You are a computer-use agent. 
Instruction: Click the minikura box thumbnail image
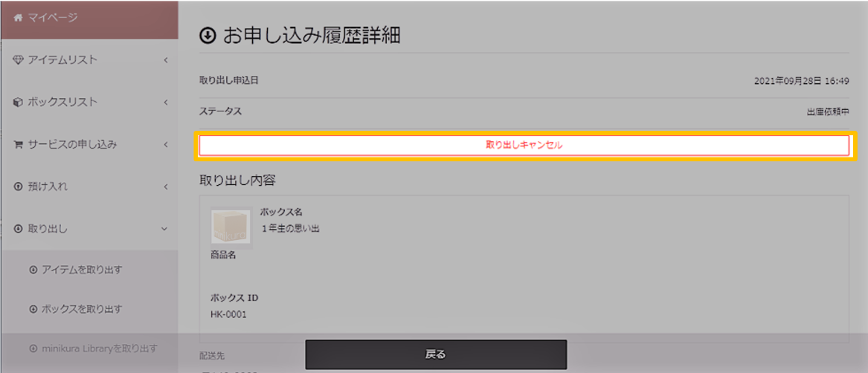(231, 227)
